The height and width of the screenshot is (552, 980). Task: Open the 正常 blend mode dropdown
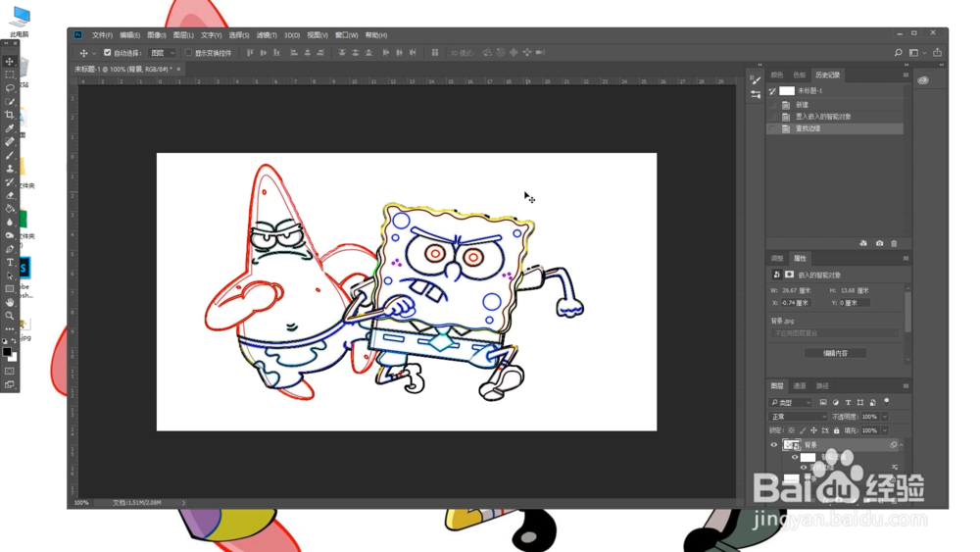(798, 417)
